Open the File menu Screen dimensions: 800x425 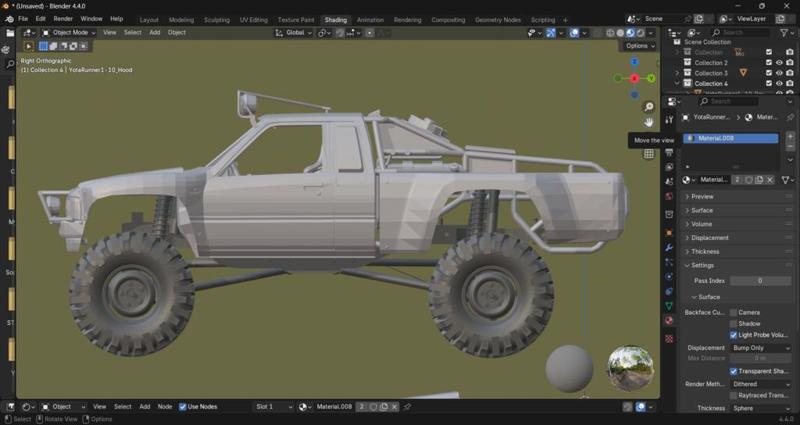pyautogui.click(x=23, y=19)
